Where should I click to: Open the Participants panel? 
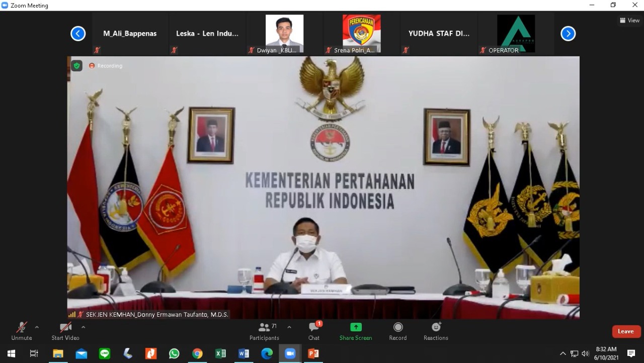[x=264, y=331]
